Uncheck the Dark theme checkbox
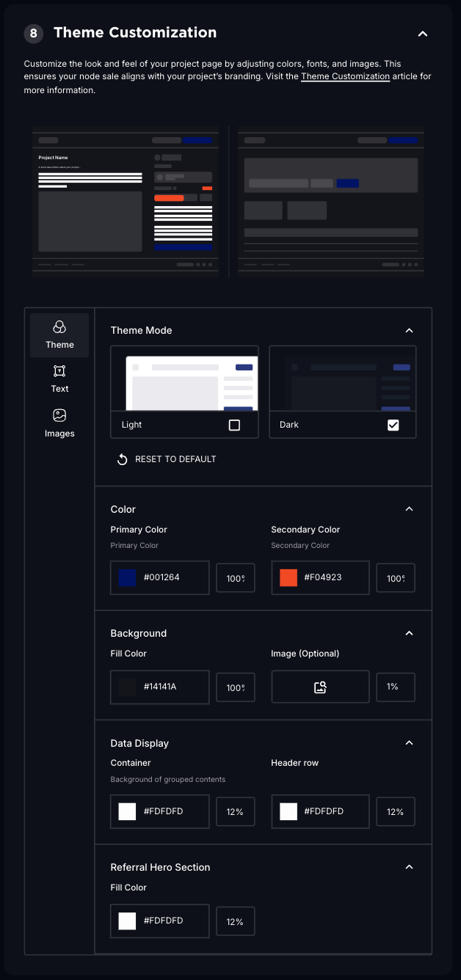 click(x=393, y=425)
